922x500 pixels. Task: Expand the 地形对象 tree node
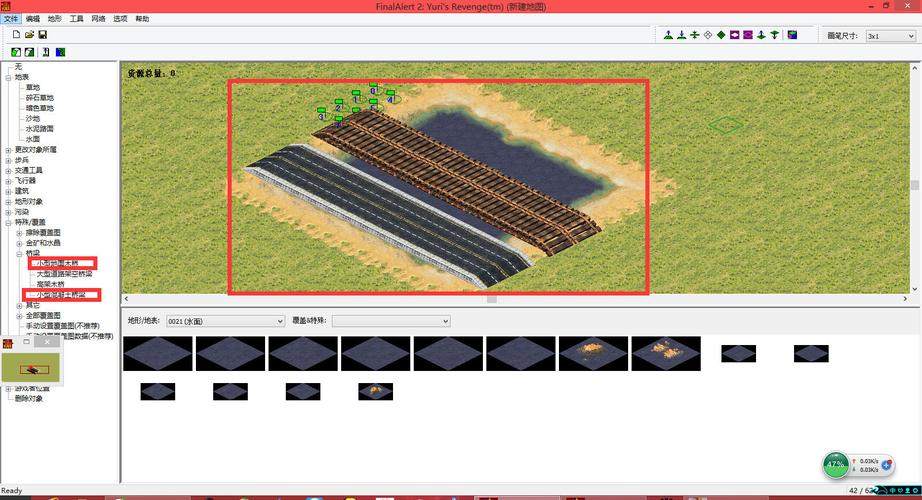8,202
